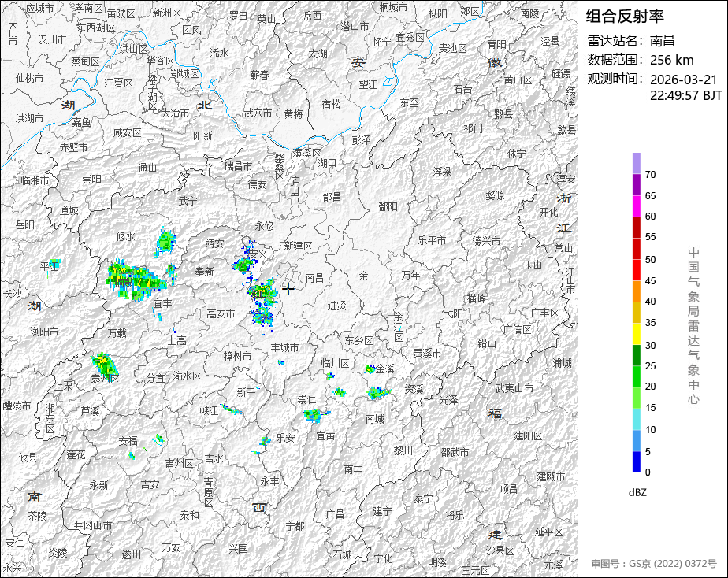The image size is (728, 578).
Task: Select the magenta 60–65 dBZ legend segment
Action: tap(637, 206)
